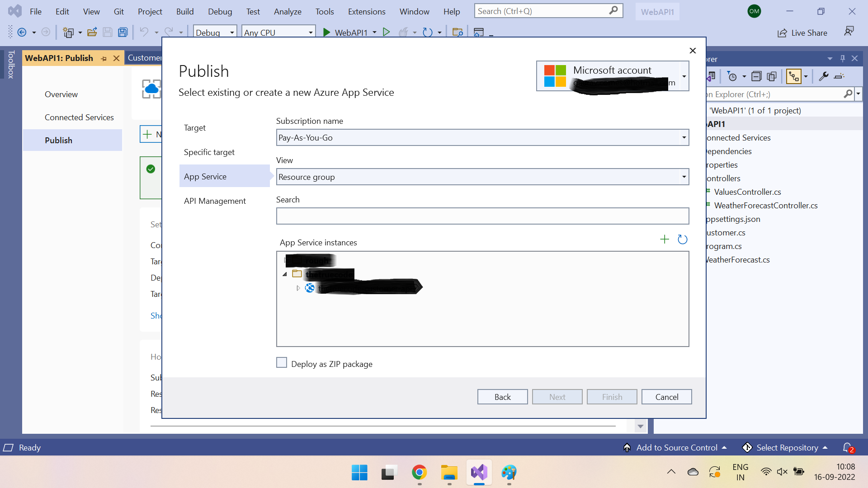
Task: Click the add new App Service instance icon
Action: click(664, 239)
